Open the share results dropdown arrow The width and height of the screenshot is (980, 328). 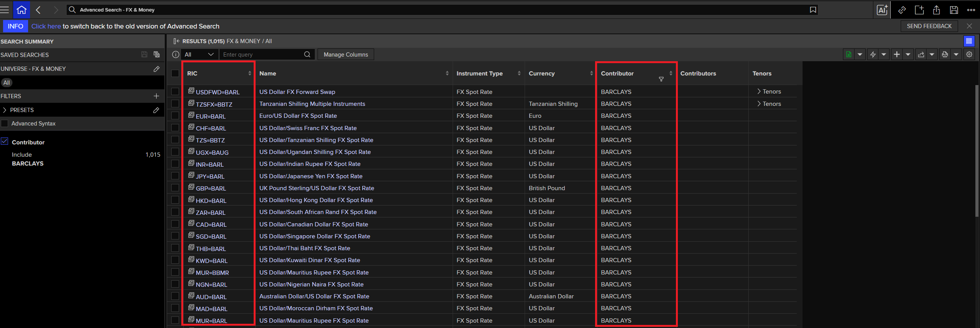(x=932, y=55)
